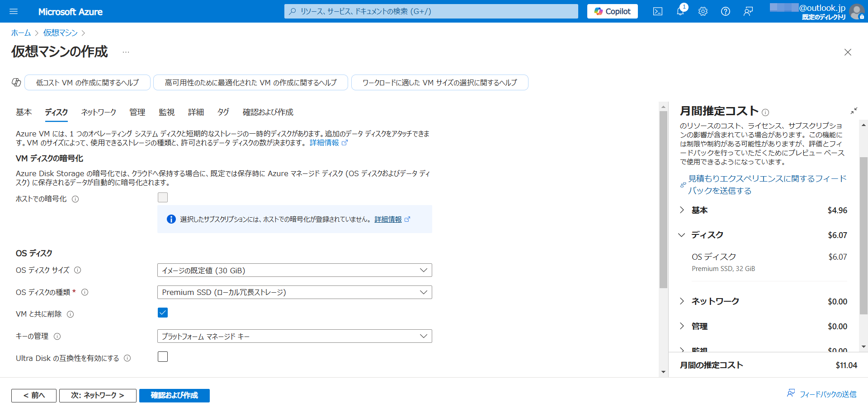Show info tooltip for キーの管理
This screenshot has width=868, height=416.
click(57, 337)
